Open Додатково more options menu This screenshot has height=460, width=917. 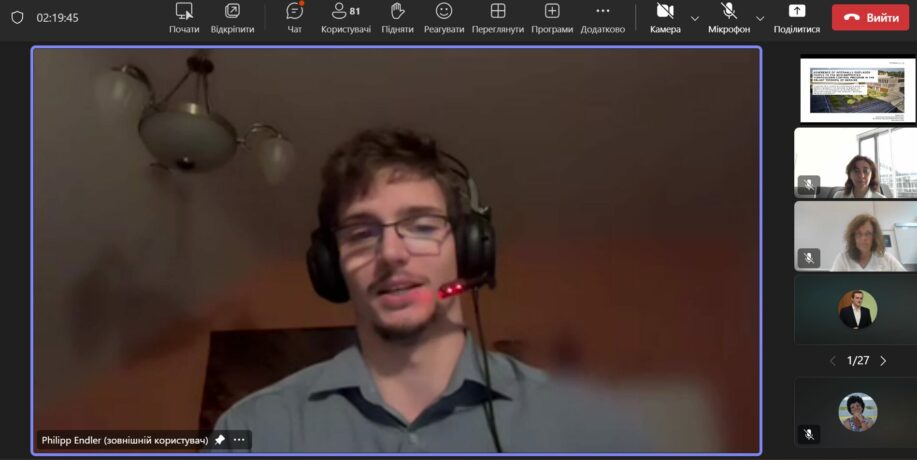(x=602, y=17)
